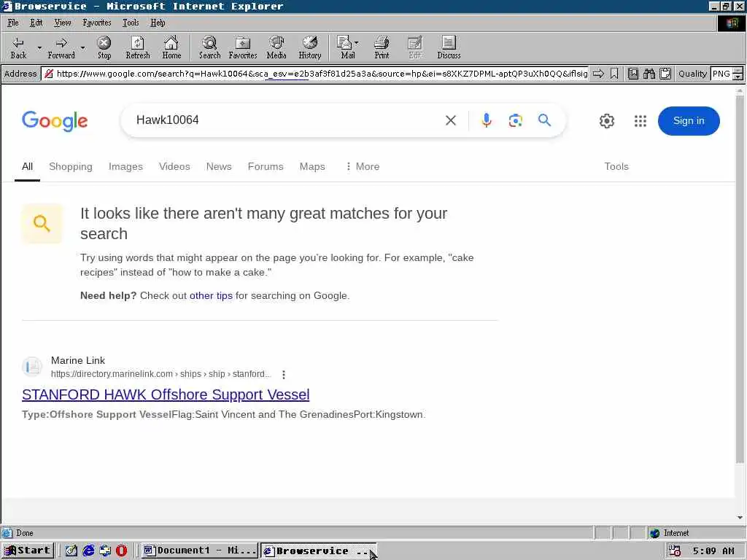
Task: Open the Forward button history dropdown arrow
Action: point(83,47)
